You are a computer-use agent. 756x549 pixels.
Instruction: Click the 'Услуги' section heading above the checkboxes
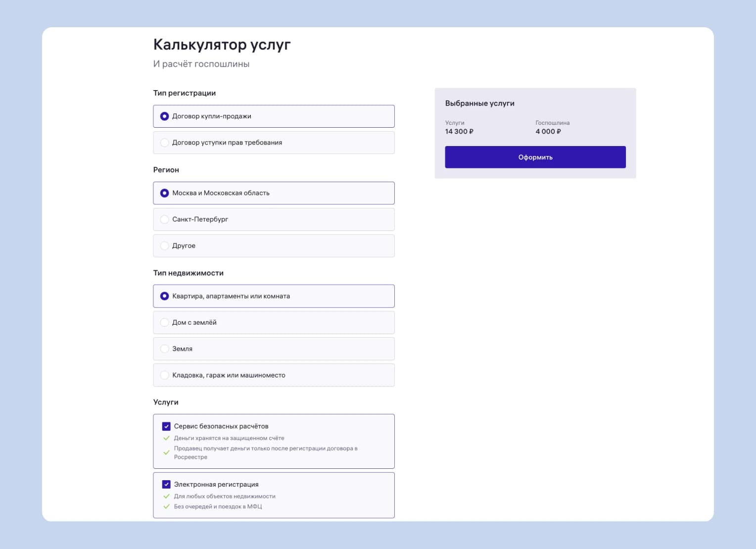click(166, 402)
